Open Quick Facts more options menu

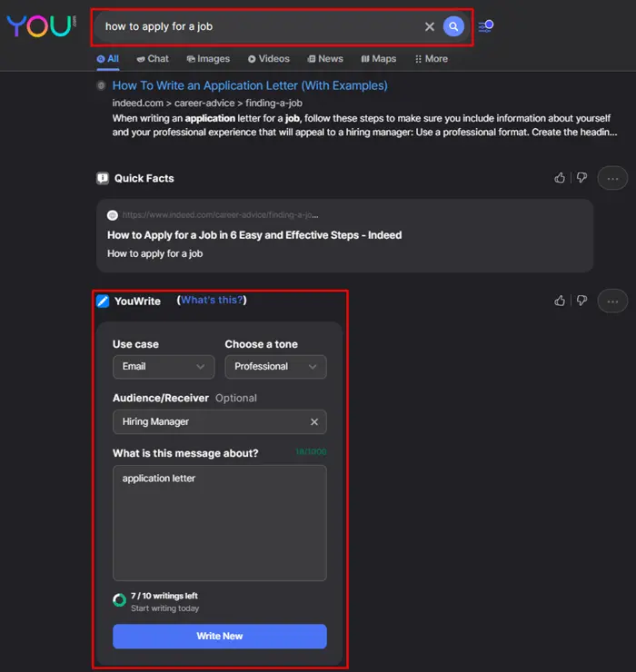[x=612, y=178]
